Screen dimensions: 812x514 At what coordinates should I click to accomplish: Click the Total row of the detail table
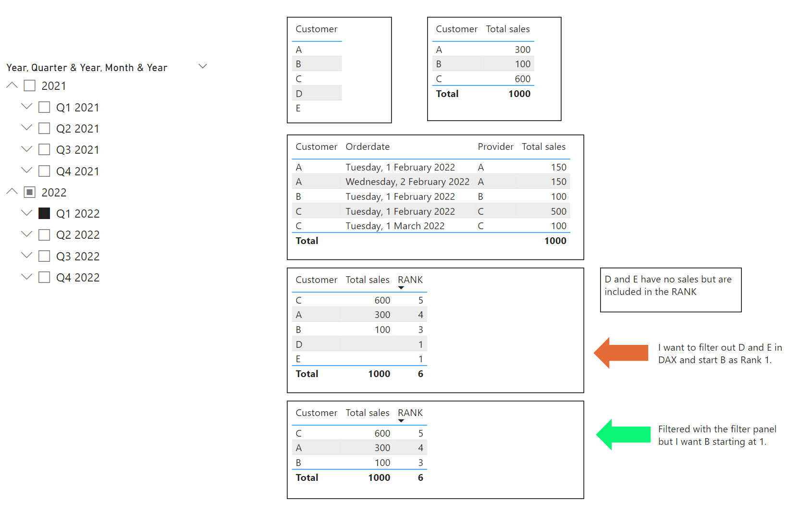[336, 241]
